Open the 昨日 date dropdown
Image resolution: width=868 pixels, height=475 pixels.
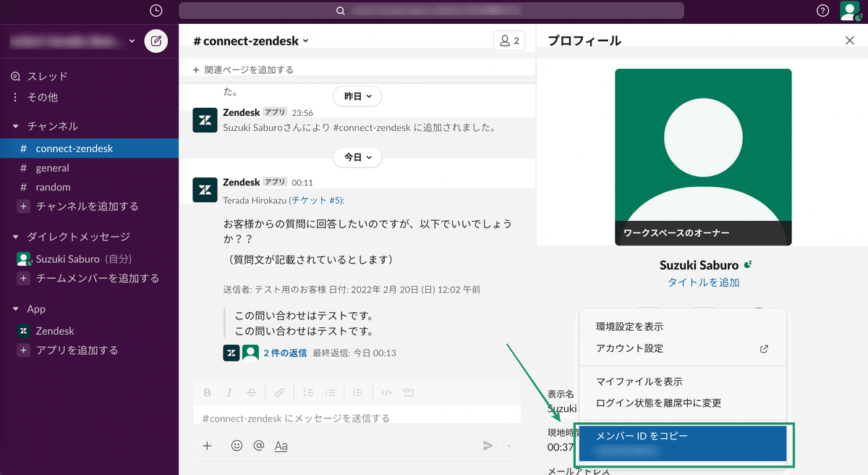click(357, 96)
